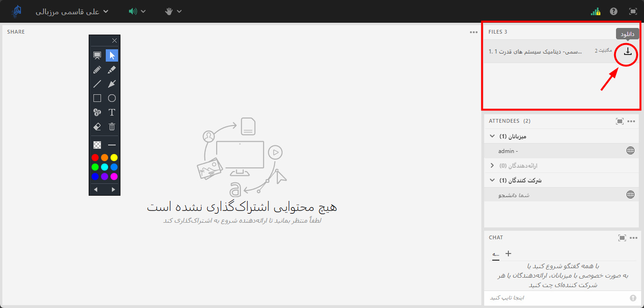Select the arrow line tool
The height and width of the screenshot is (308, 644).
[x=112, y=84]
